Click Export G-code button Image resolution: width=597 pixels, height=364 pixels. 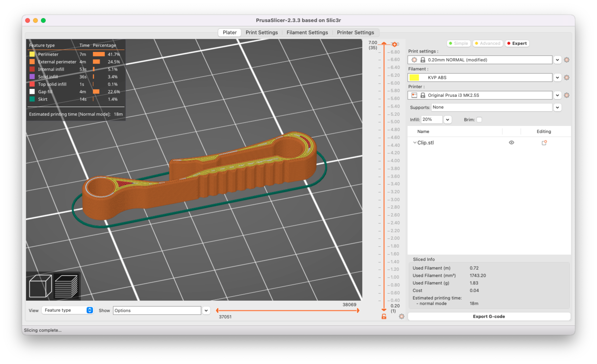[x=489, y=317]
